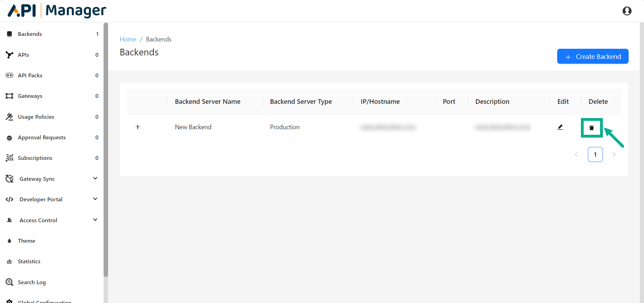Click the Developer Portal code icon

[9, 199]
